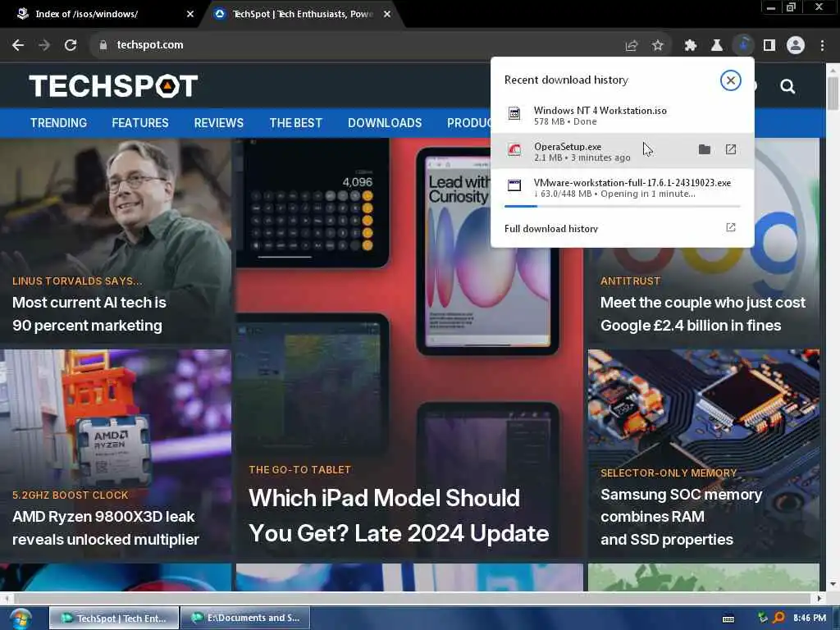This screenshot has width=840, height=630.
Task: Close the Recent download history popup
Action: click(x=730, y=80)
